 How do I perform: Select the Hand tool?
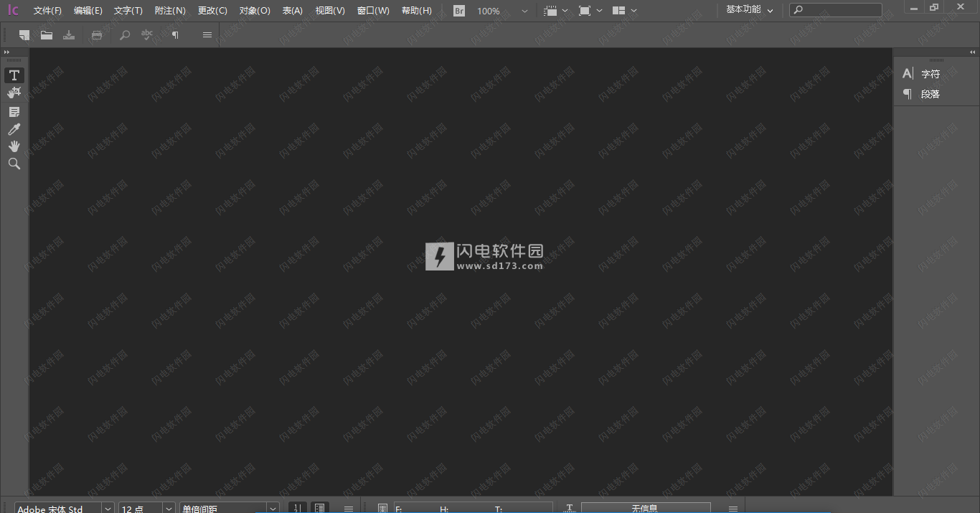(14, 146)
